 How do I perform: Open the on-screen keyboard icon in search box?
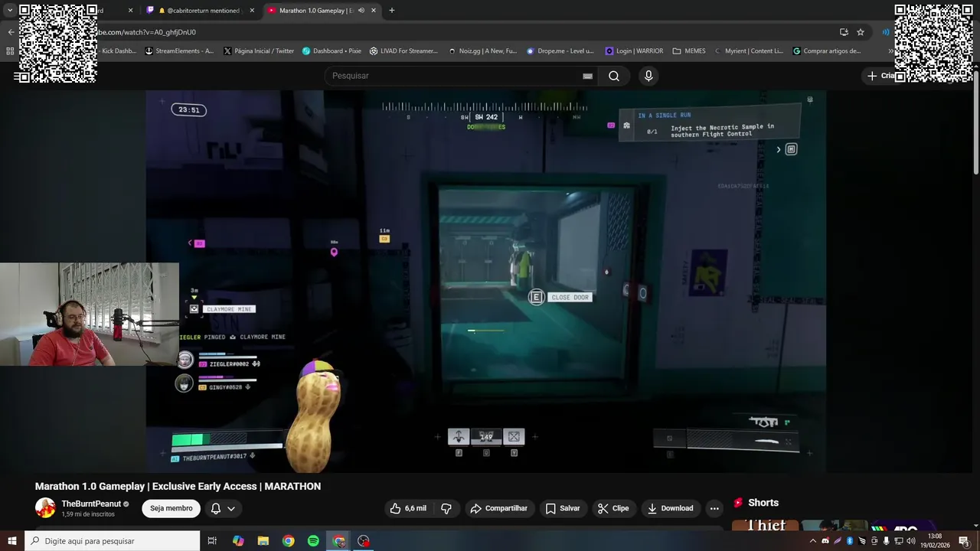[587, 76]
